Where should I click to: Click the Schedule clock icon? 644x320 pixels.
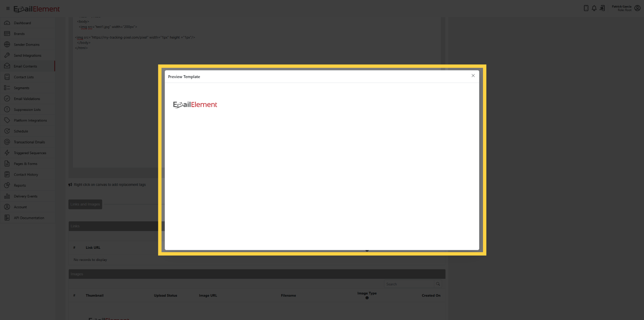(7, 131)
